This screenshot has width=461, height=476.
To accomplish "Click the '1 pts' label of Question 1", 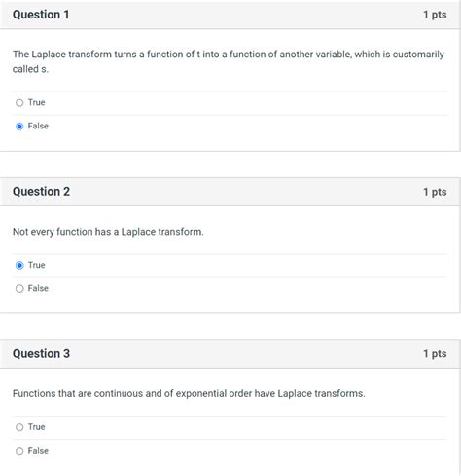I will tap(435, 15).
